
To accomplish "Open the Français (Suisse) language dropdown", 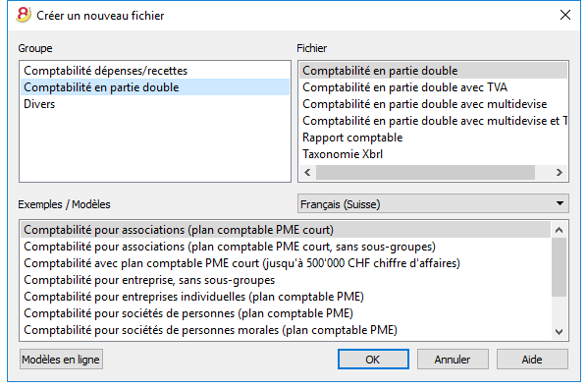I will coord(433,203).
